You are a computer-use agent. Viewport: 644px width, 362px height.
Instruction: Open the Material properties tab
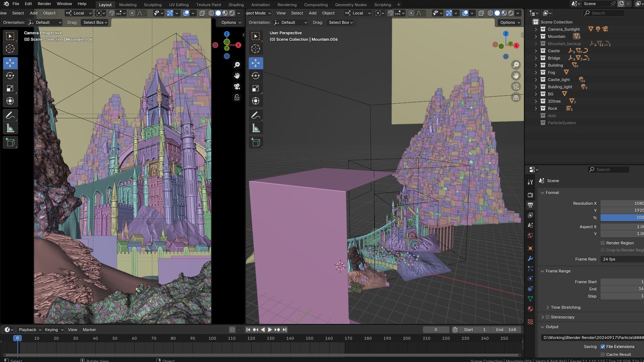530,309
